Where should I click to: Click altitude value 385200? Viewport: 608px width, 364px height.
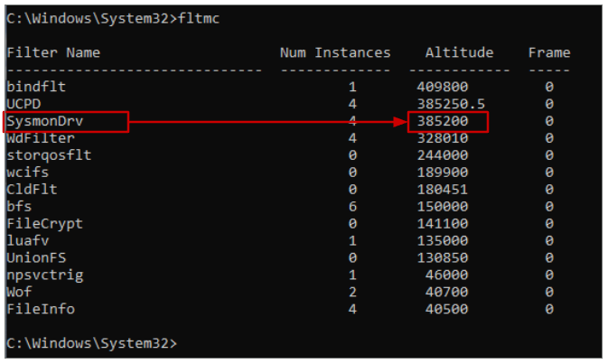[443, 121]
